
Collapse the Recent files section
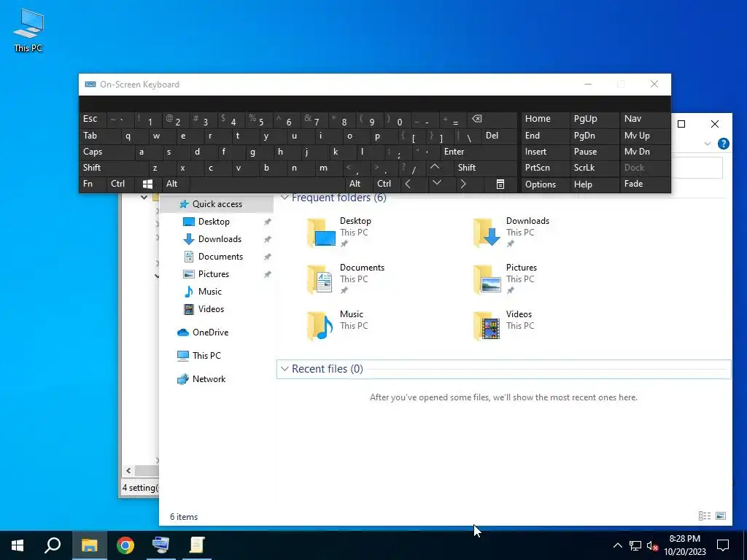(x=285, y=368)
